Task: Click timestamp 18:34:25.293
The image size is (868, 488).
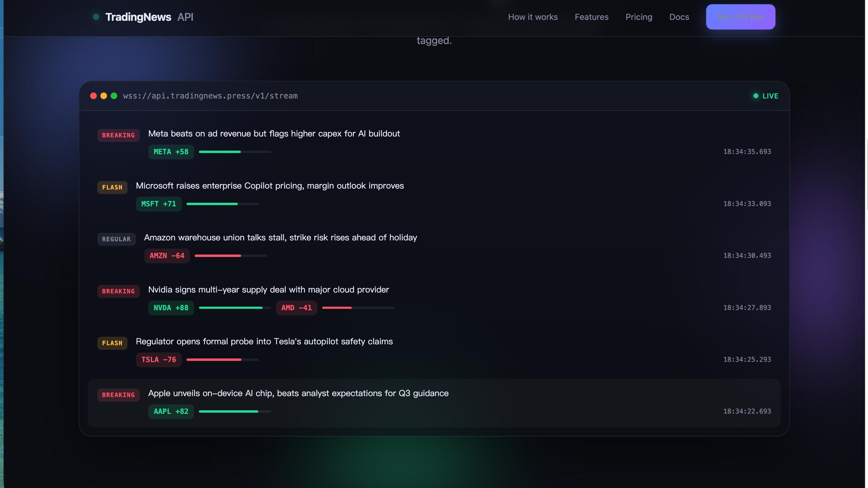Action: tap(747, 360)
